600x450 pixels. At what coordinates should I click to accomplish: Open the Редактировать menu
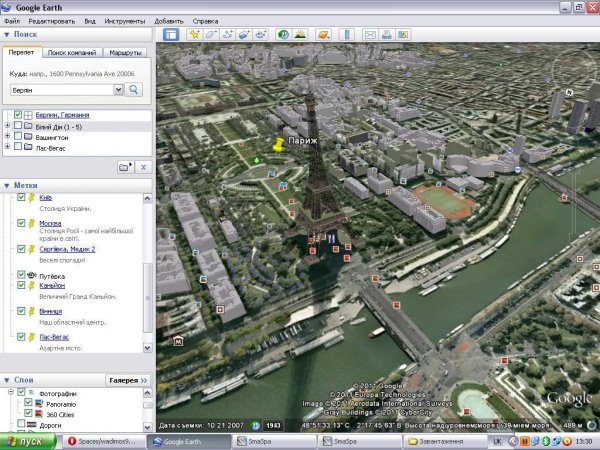[x=52, y=21]
